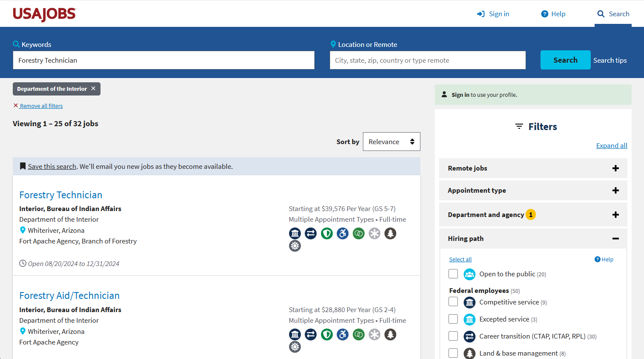
Task: Click the tree icon on Forestry Aid/Technician listing
Action: click(390, 335)
